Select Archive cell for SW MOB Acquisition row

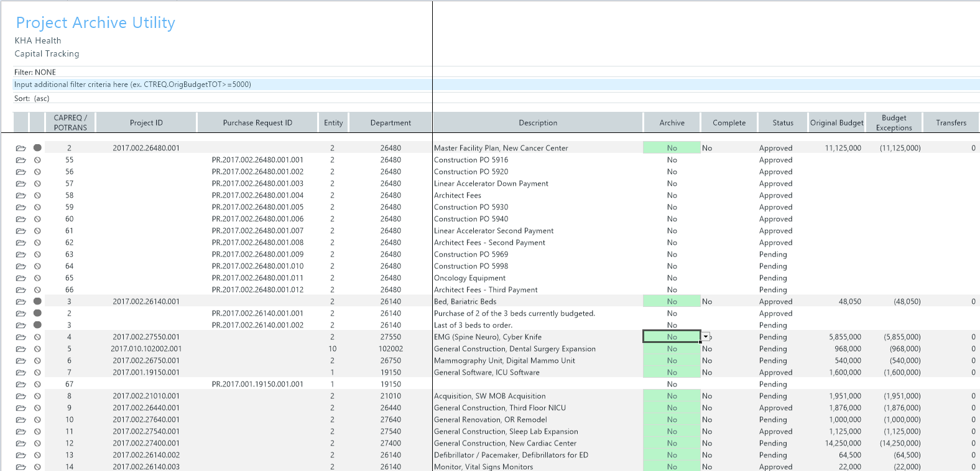click(x=672, y=396)
